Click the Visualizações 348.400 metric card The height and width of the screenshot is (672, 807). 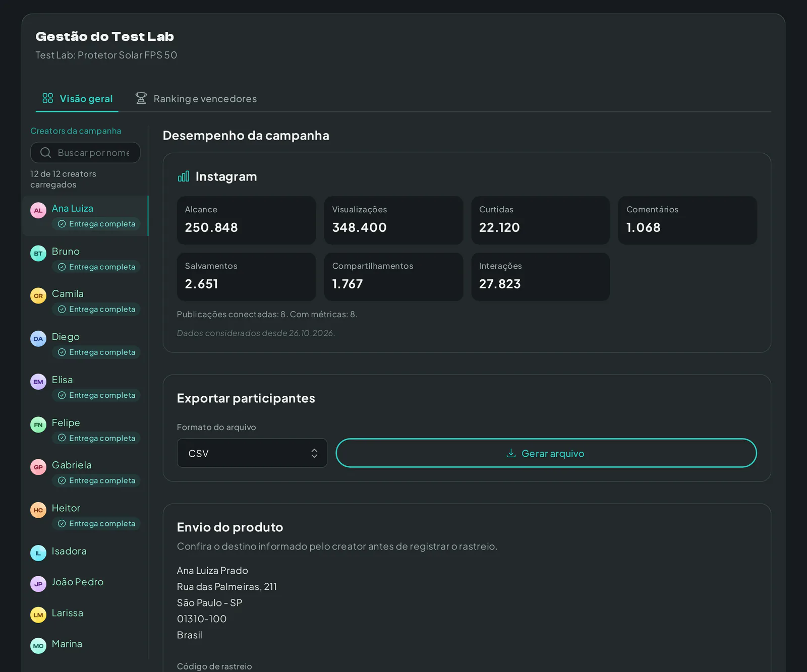click(393, 220)
